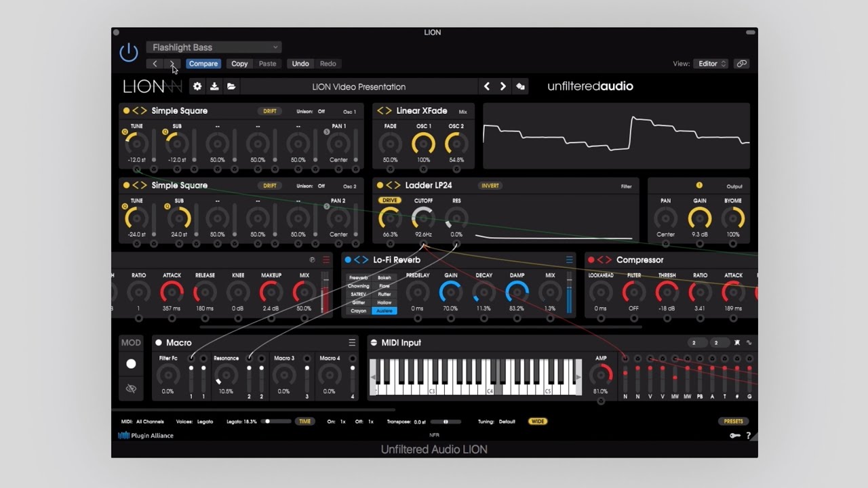Toggle the WIDE button
868x488 pixels.
[538, 422]
